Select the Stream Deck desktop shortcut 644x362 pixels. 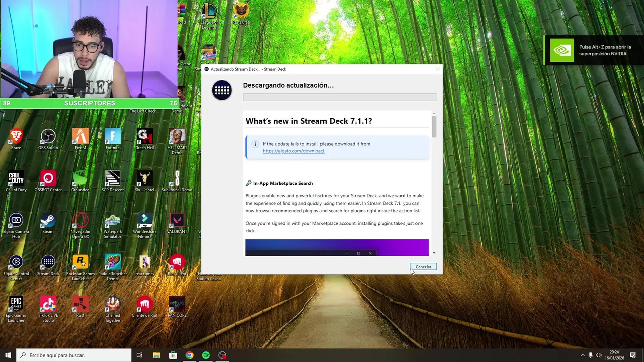(48, 264)
